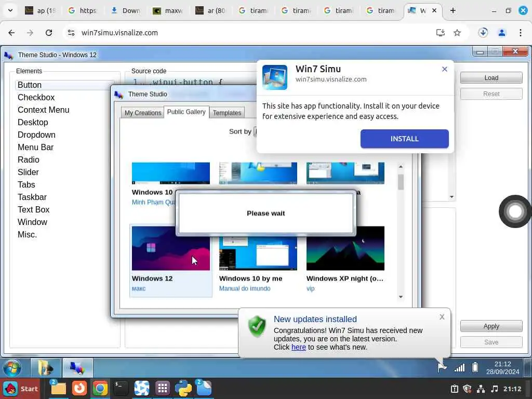Switch to the 'maxw' browser tab
Viewport: 532px width, 399px height.
pos(168,10)
